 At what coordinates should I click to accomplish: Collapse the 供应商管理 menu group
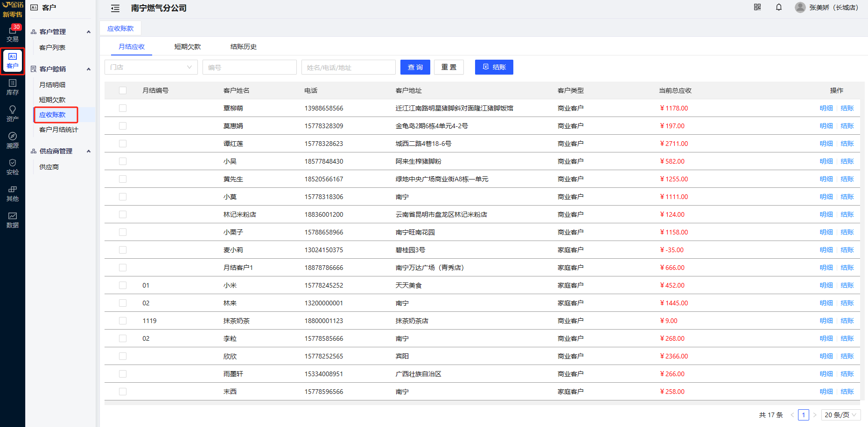[89, 151]
